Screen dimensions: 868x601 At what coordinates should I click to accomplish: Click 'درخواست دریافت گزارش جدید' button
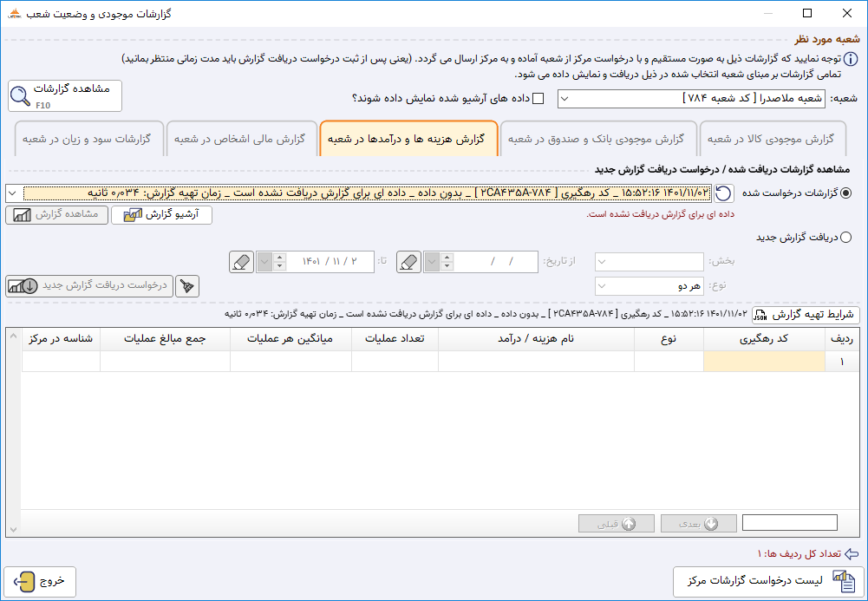[89, 286]
